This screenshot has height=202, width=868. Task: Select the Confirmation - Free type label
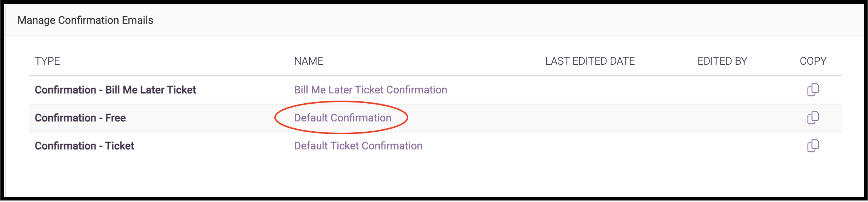tap(80, 118)
